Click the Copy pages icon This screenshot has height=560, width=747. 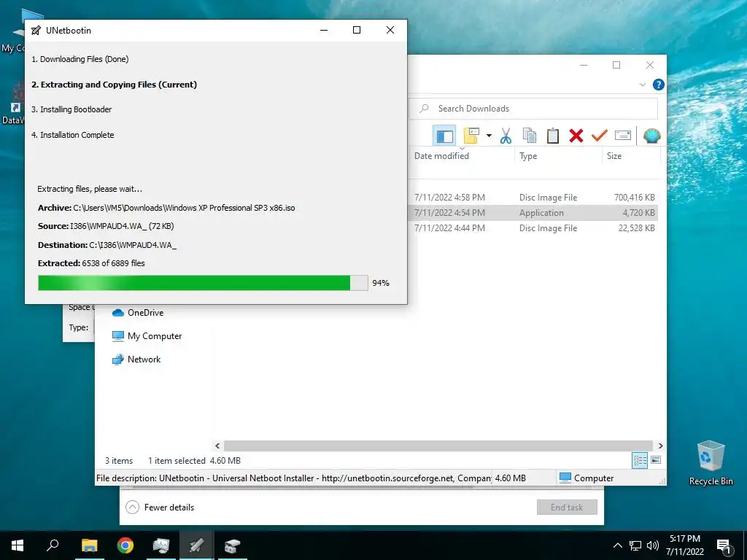pos(530,136)
